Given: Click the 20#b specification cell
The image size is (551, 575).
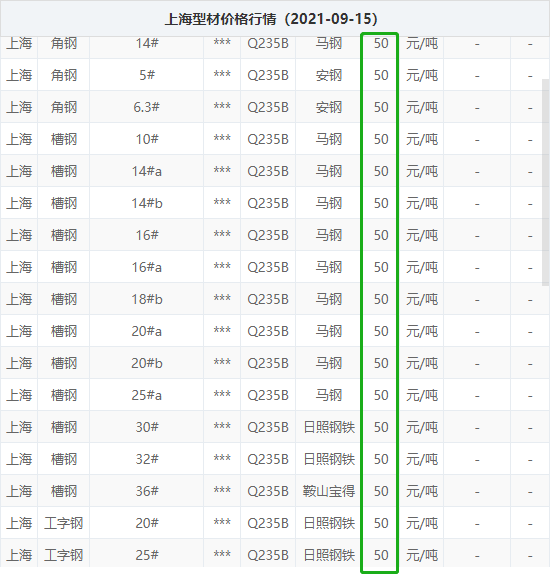Looking at the screenshot, I should click(147, 363).
